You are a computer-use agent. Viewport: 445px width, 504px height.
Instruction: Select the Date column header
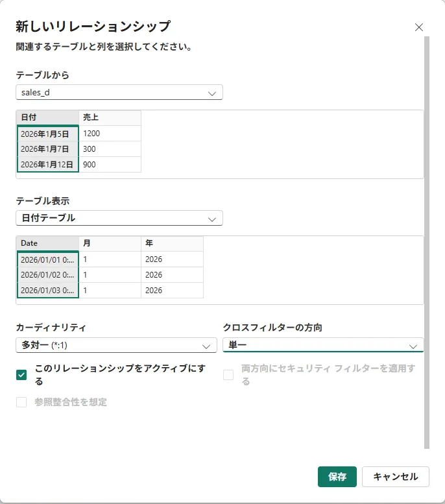(47, 243)
